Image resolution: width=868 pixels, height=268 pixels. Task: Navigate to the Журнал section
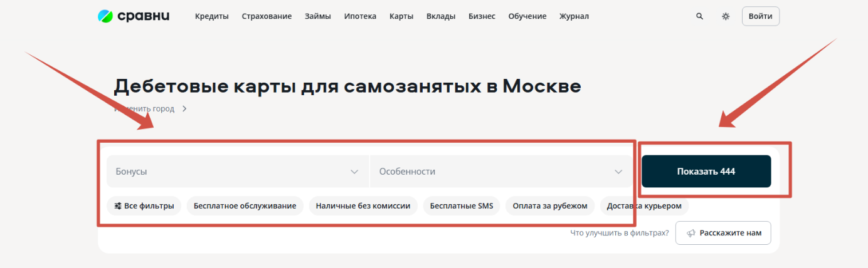coord(574,16)
